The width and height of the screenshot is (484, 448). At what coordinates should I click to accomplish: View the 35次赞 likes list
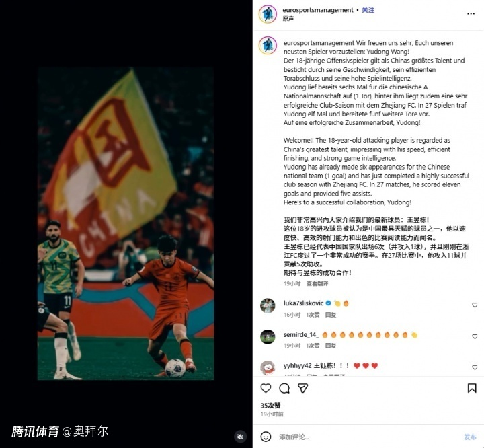[270, 406]
